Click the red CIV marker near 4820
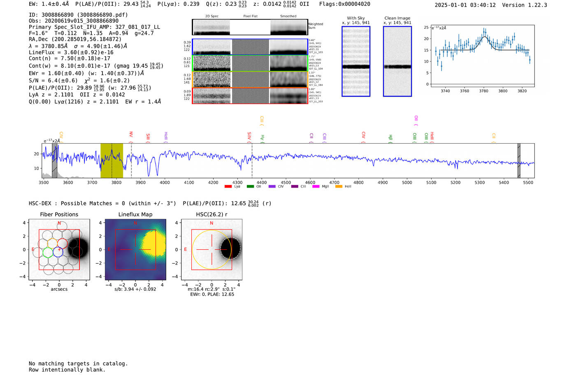 click(x=363, y=137)
